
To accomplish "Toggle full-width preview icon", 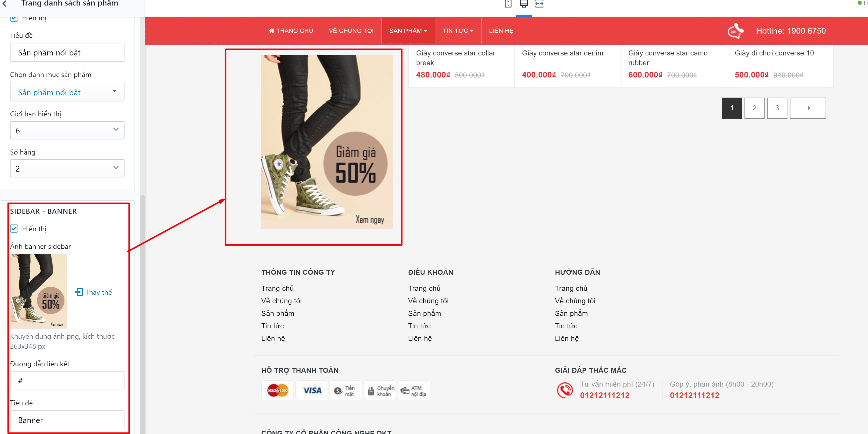I will pos(539,4).
